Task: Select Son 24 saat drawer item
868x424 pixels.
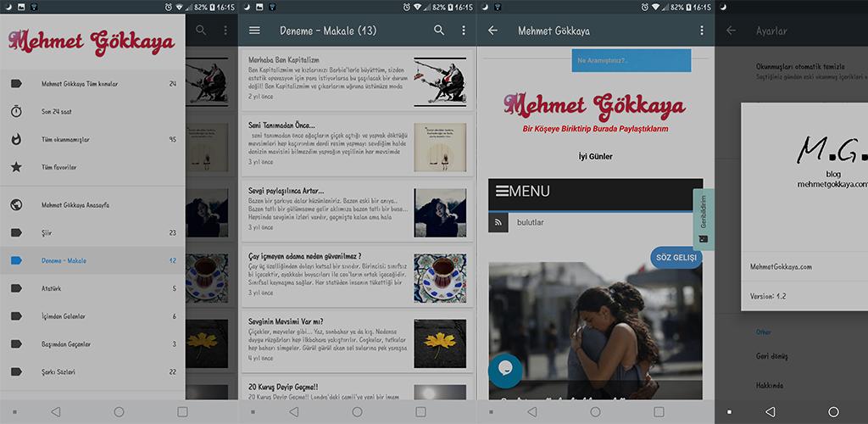Action: point(92,111)
